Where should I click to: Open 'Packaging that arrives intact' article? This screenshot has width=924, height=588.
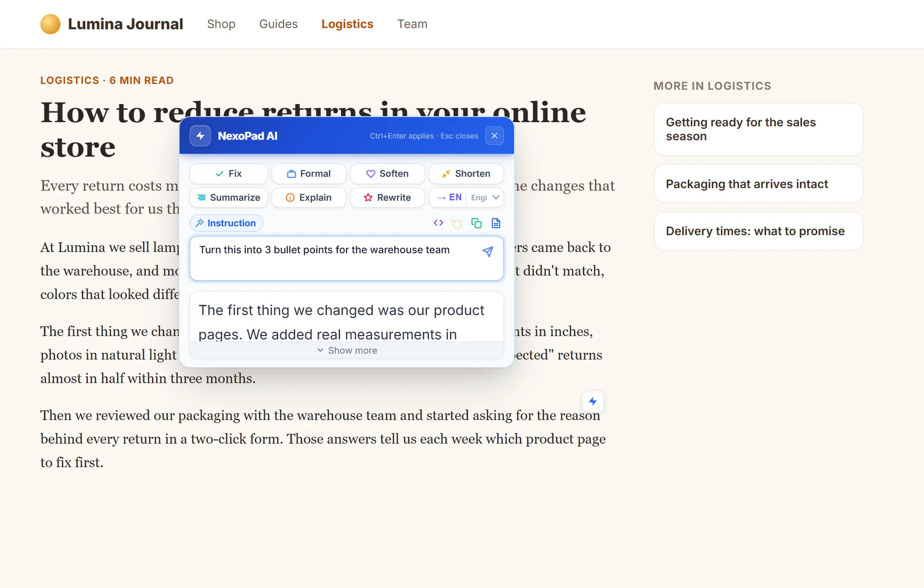(758, 184)
